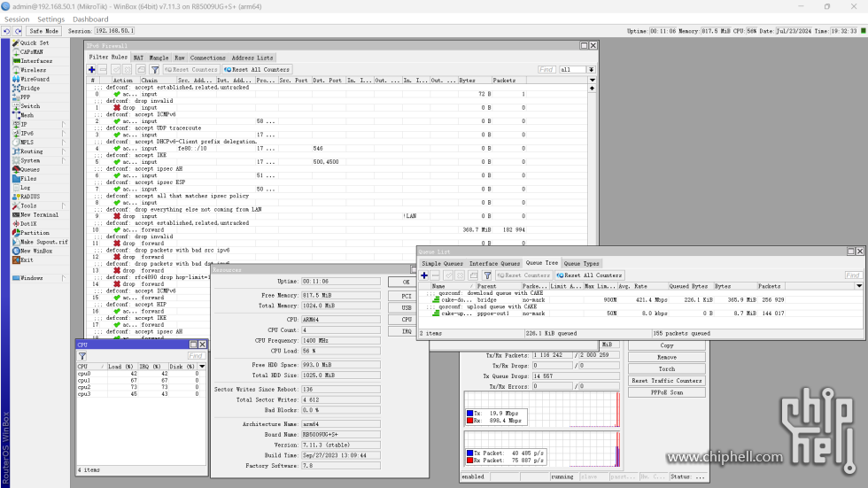Open the Settings menu

coord(51,19)
